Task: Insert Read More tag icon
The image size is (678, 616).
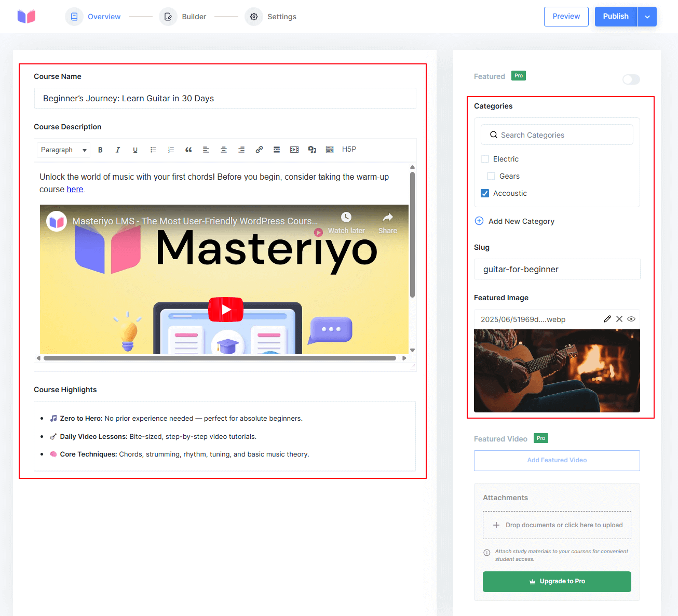Action: coord(277,150)
